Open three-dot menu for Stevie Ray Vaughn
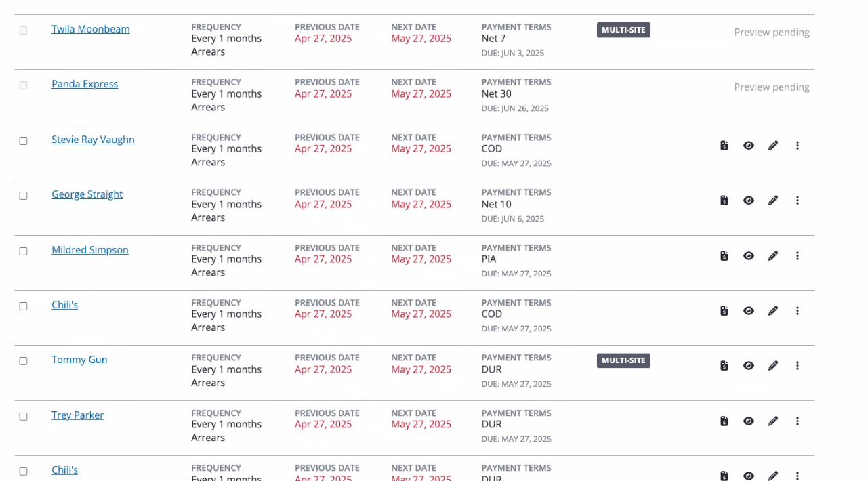The height and width of the screenshot is (481, 868). point(798,146)
